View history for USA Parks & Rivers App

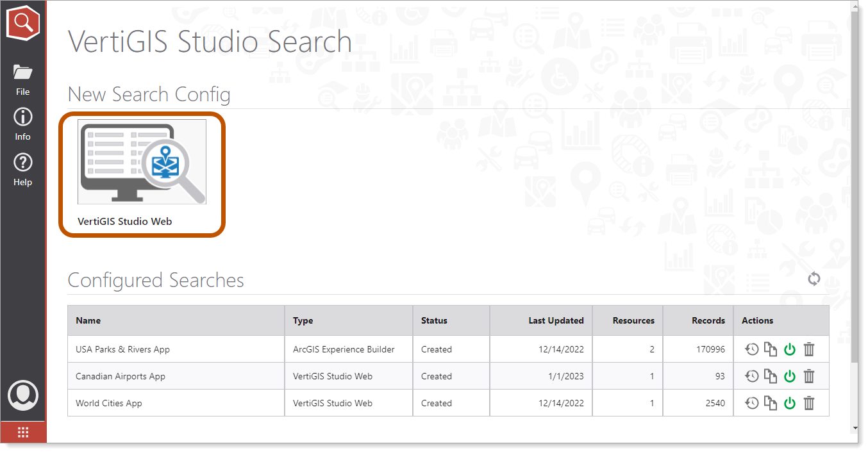[x=752, y=349]
